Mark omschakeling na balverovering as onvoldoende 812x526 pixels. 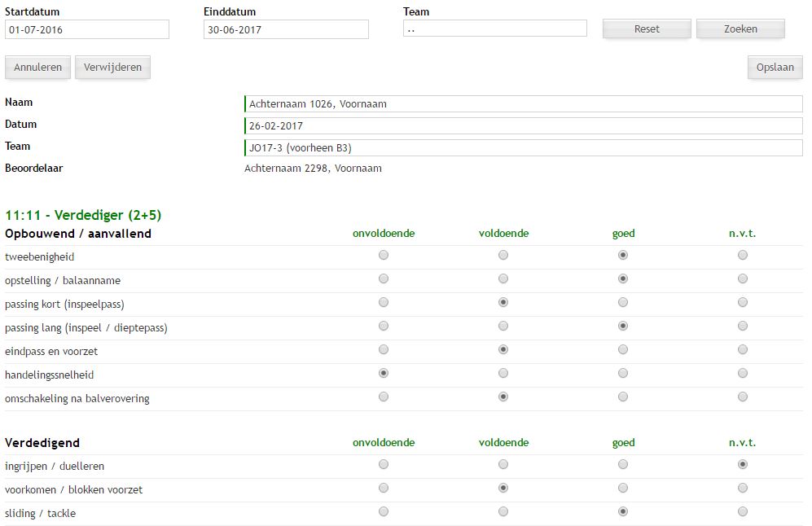(x=384, y=397)
